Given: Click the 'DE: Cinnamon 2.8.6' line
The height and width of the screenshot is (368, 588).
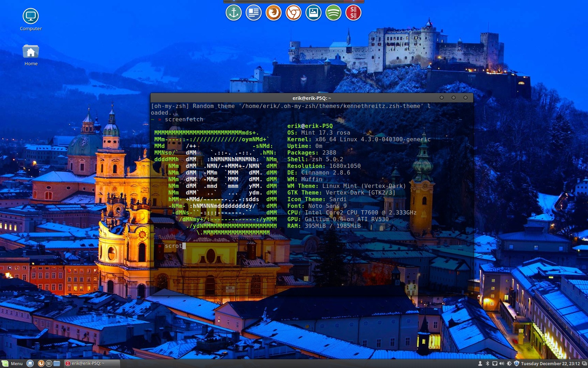Looking at the screenshot, I should [319, 173].
